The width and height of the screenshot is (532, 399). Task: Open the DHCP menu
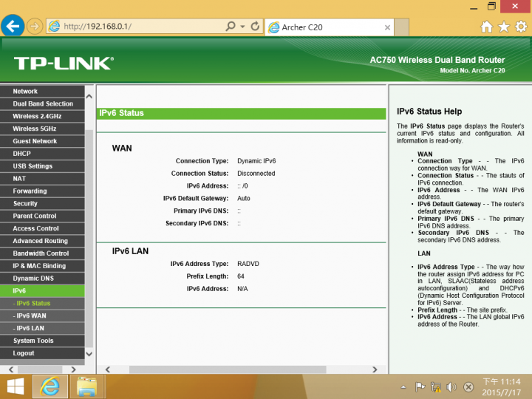[x=42, y=154]
